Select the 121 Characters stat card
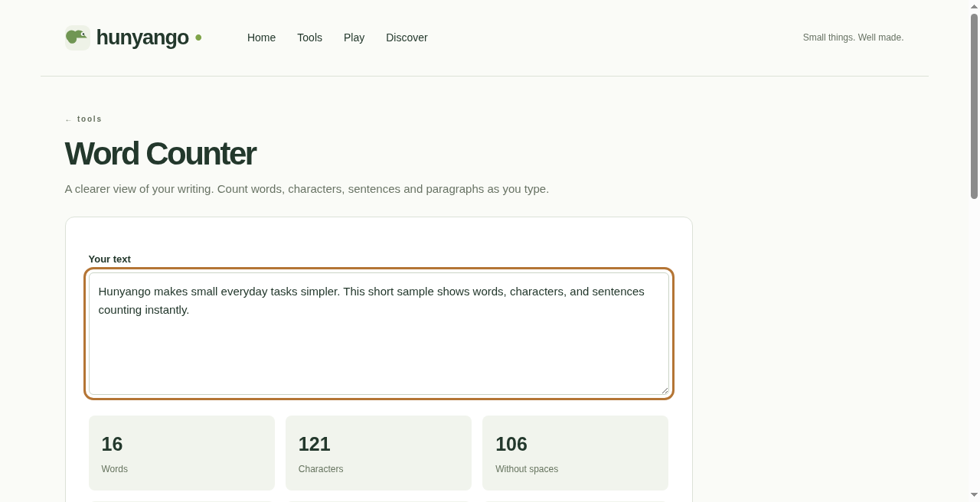The image size is (980, 502). click(378, 453)
